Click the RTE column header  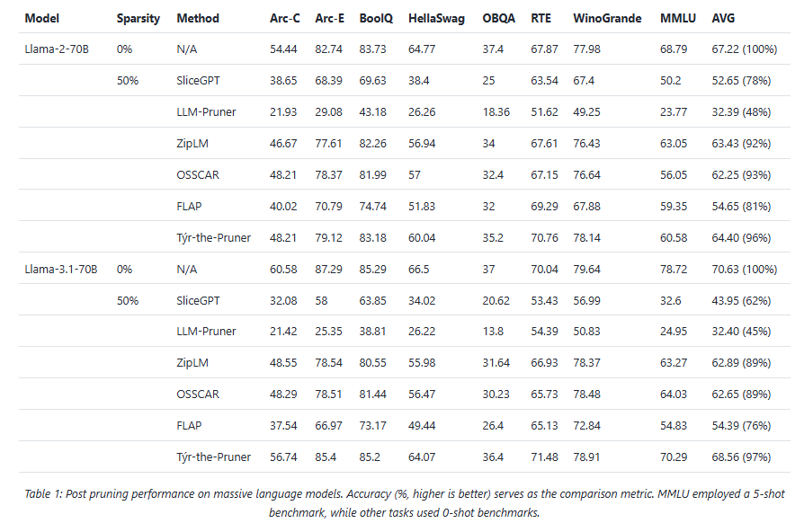541,18
